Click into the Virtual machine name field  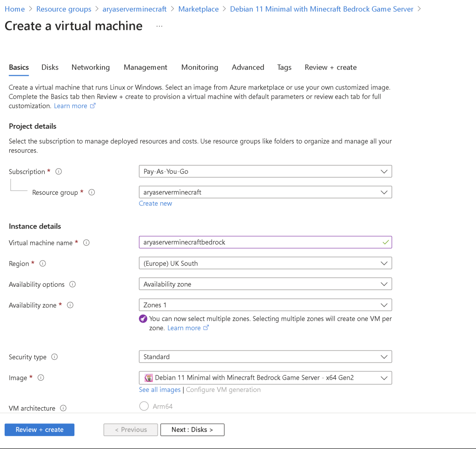(x=265, y=242)
